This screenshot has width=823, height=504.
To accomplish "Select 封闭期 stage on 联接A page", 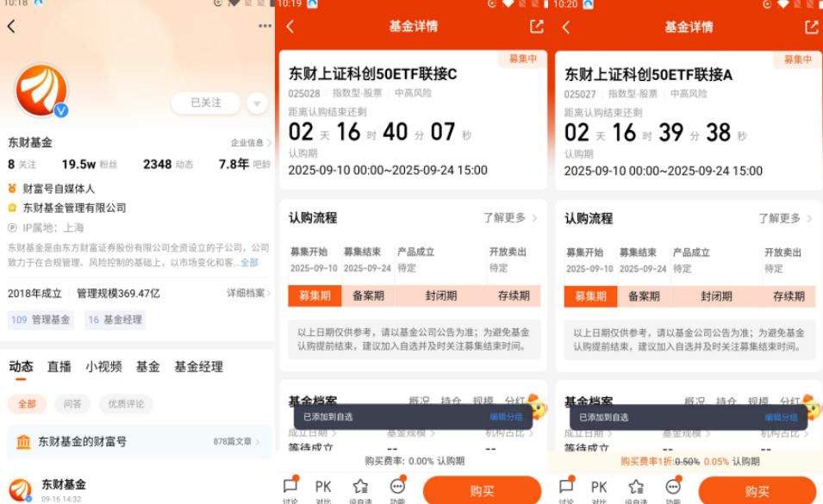I will point(716,296).
